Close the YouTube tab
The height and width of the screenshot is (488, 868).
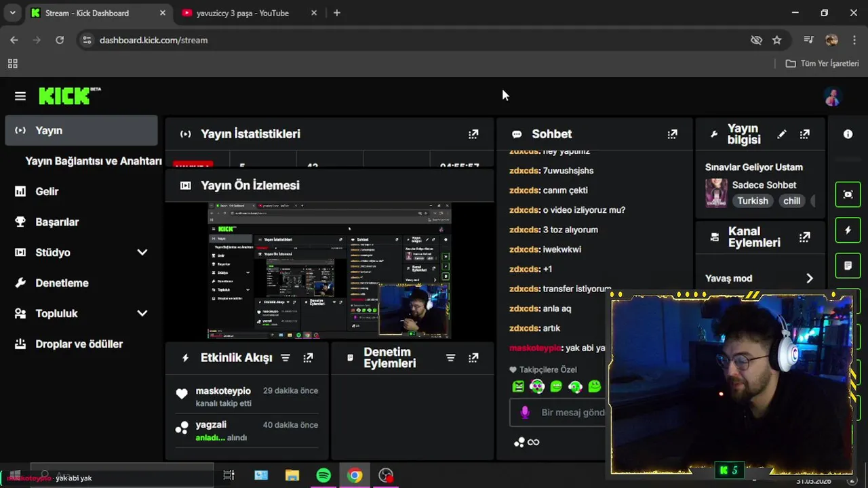[315, 13]
